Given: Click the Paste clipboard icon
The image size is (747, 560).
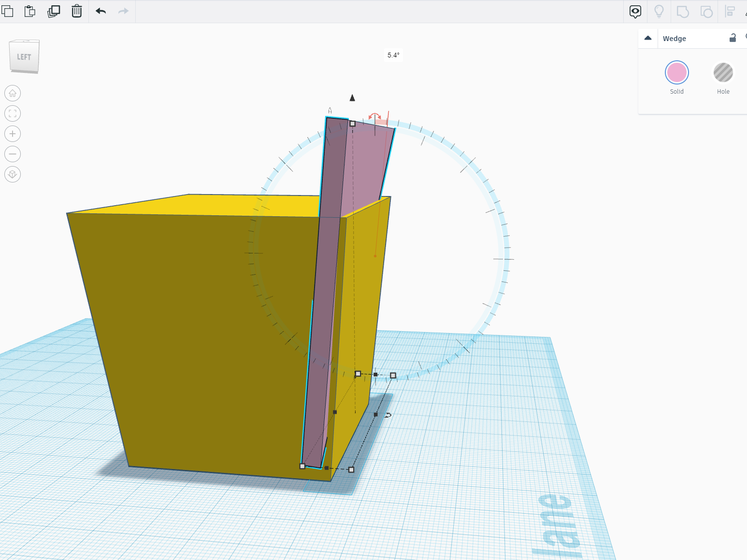Looking at the screenshot, I should coord(30,11).
